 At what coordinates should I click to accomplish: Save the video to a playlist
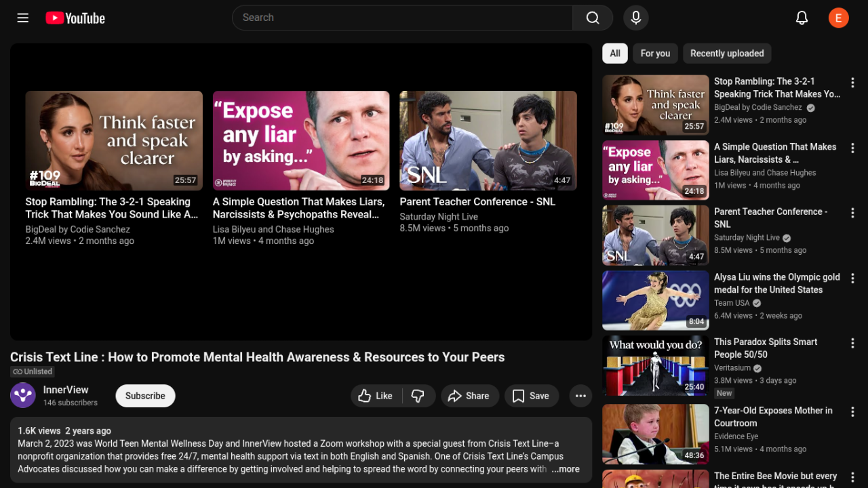pos(532,396)
